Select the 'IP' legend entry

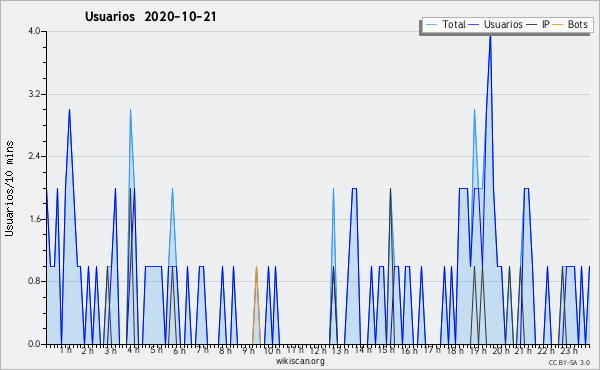point(538,24)
